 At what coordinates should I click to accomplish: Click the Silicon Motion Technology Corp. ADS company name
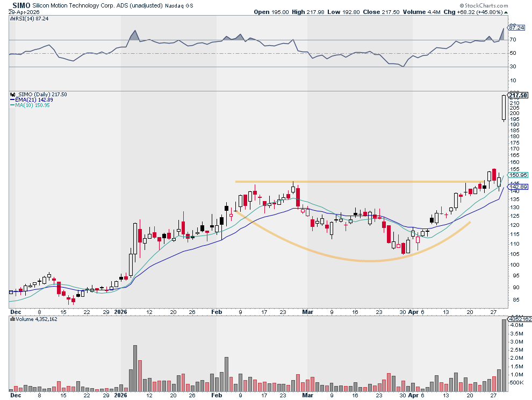pyautogui.click(x=98, y=5)
